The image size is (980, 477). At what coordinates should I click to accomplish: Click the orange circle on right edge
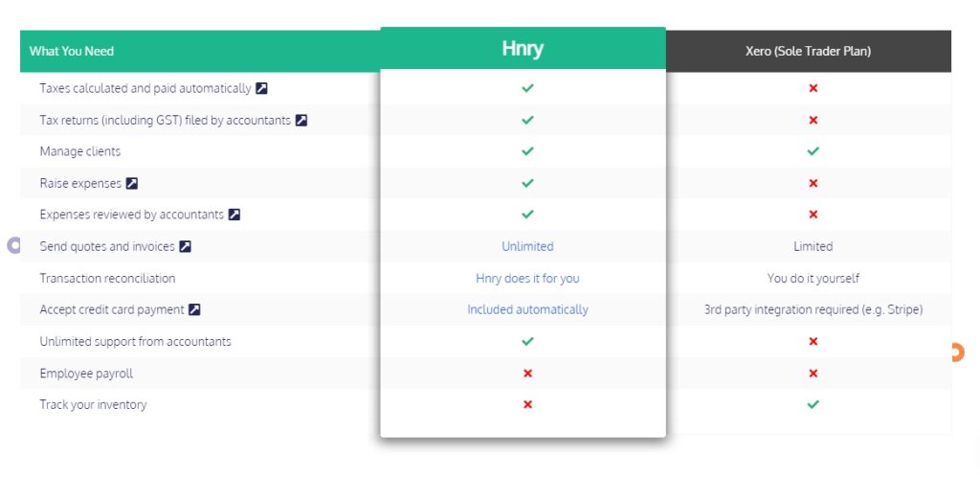coord(957,352)
